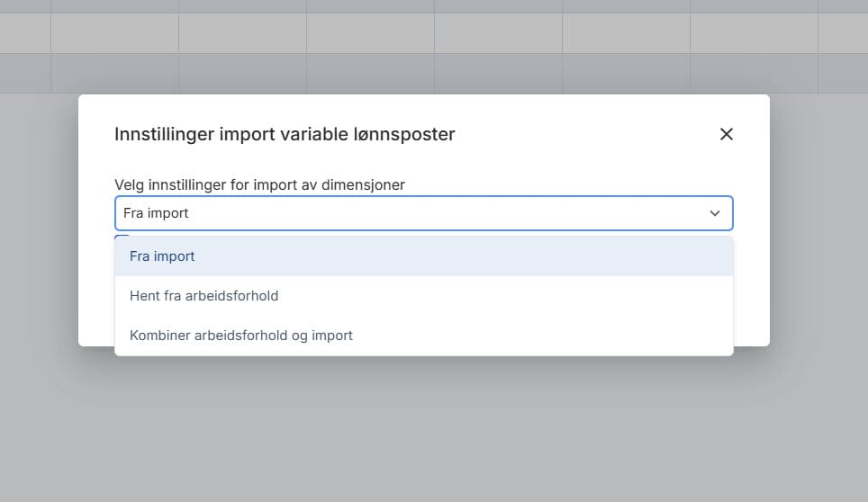Screen dimensions: 868x502
Task: Click the narrow first cell of the light grid row
Action: tap(24, 33)
